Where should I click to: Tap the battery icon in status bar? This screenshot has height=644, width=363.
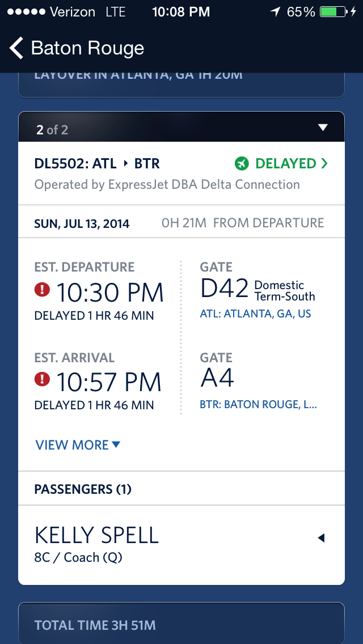pyautogui.click(x=335, y=11)
